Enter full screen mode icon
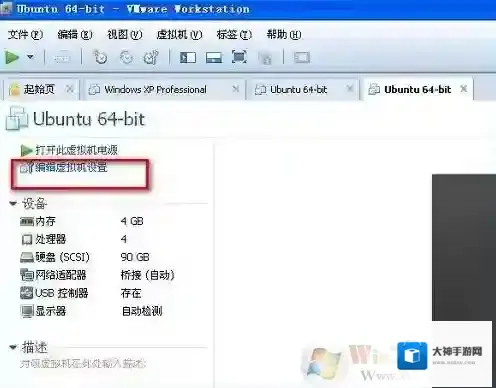496x388 pixels. coord(239,57)
